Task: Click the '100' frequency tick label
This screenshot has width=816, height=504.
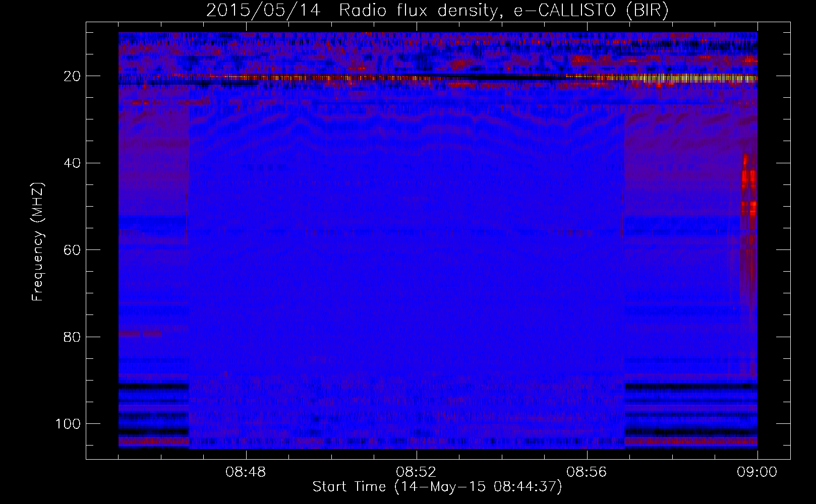Action: click(68, 424)
